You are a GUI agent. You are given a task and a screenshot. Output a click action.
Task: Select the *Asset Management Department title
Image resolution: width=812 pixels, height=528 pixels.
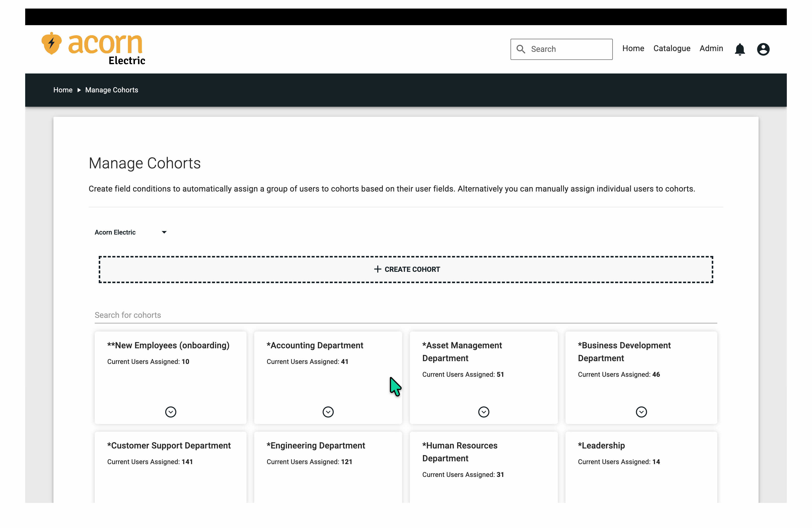pos(462,352)
